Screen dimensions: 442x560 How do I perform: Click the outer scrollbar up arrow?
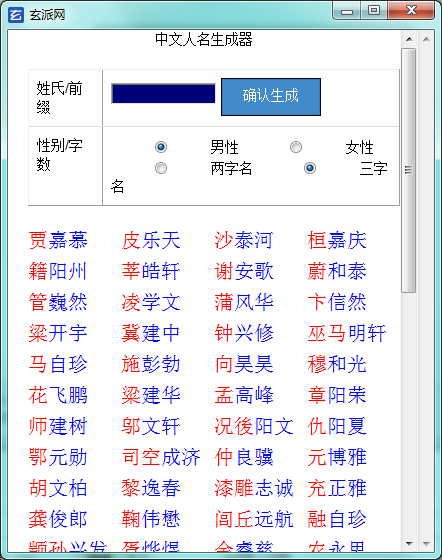(x=426, y=39)
